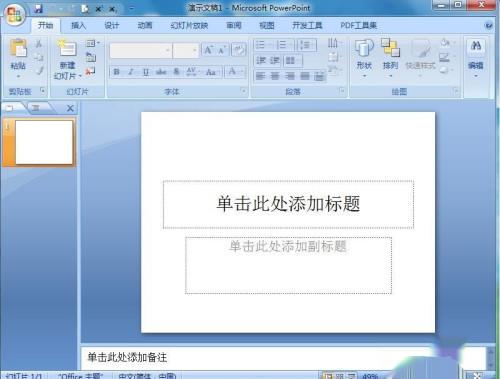Toggle Justify text alignment
The height and width of the screenshot is (379, 500).
point(305,76)
